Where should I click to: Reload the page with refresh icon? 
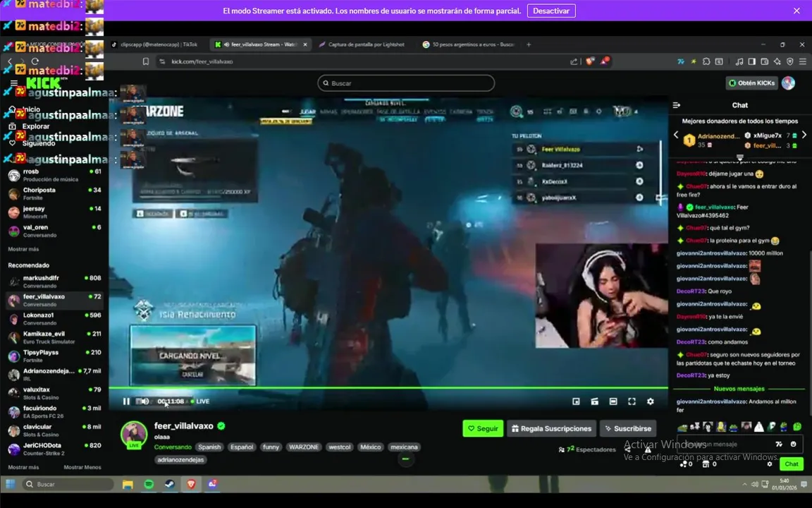[x=35, y=61]
